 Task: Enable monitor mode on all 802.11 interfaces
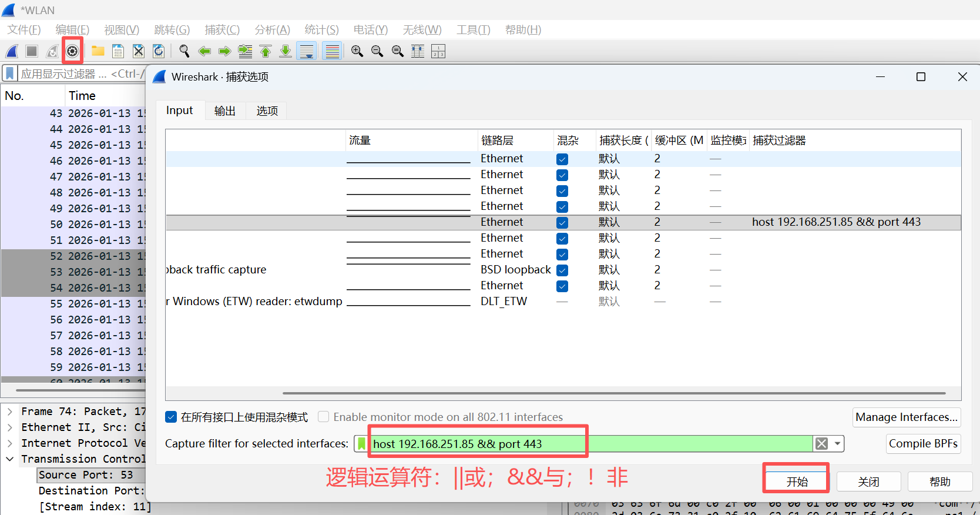[x=323, y=417]
